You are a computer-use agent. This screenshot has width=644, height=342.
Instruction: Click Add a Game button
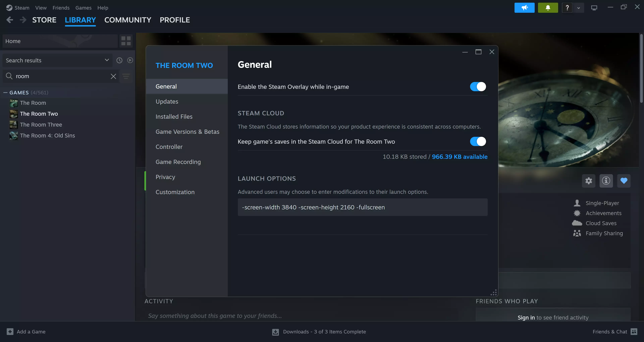(26, 331)
